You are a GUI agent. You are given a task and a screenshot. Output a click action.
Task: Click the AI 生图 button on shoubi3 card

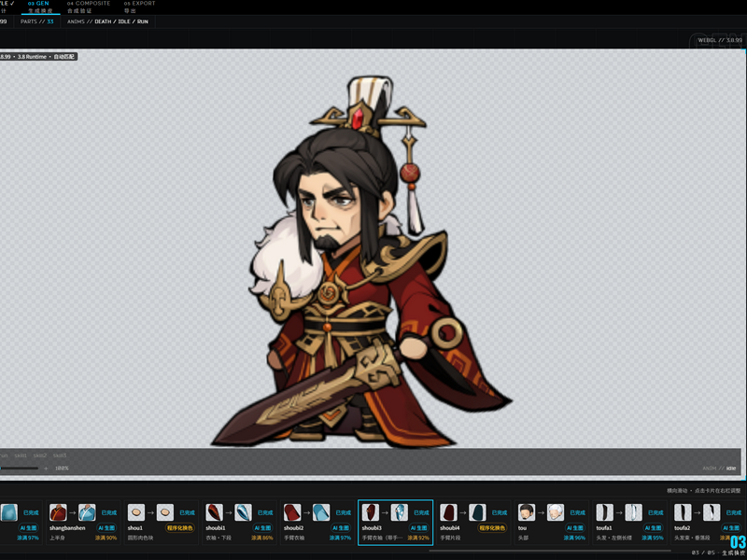coord(419,528)
